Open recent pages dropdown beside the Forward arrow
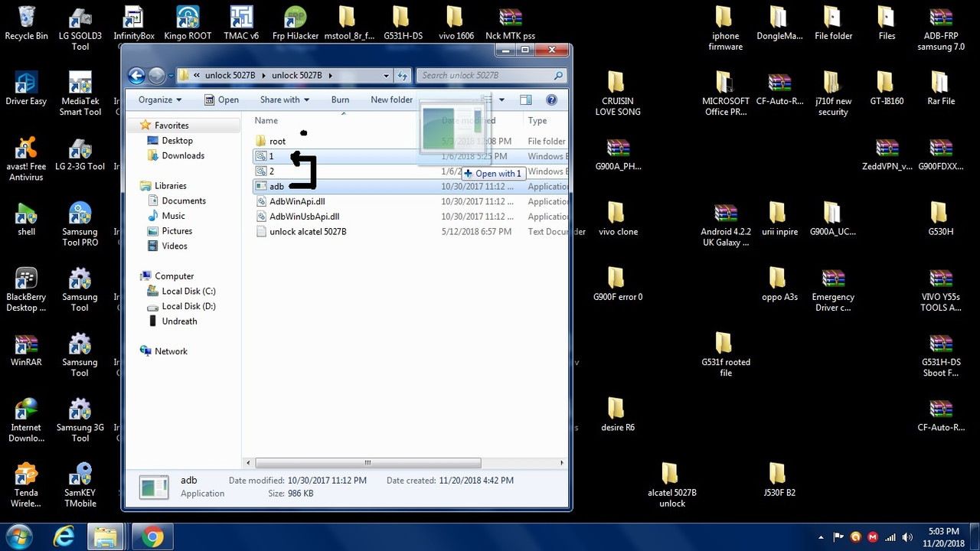980x551 pixels. tap(170, 76)
